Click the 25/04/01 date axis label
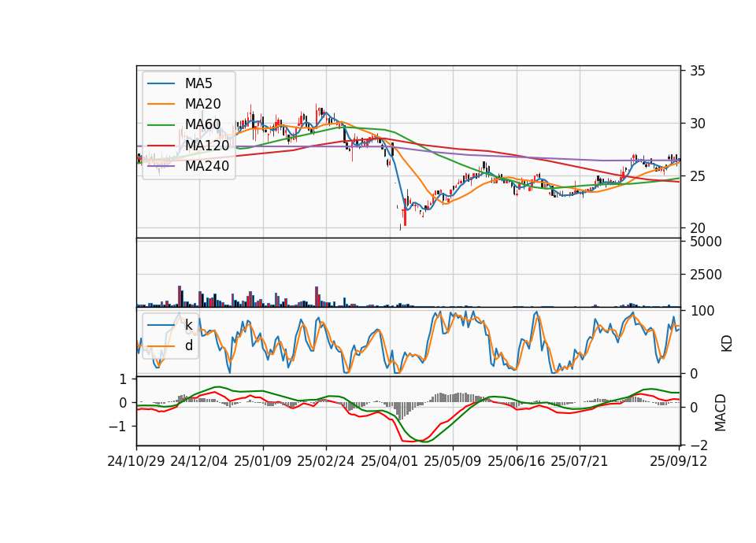 click(390, 461)
